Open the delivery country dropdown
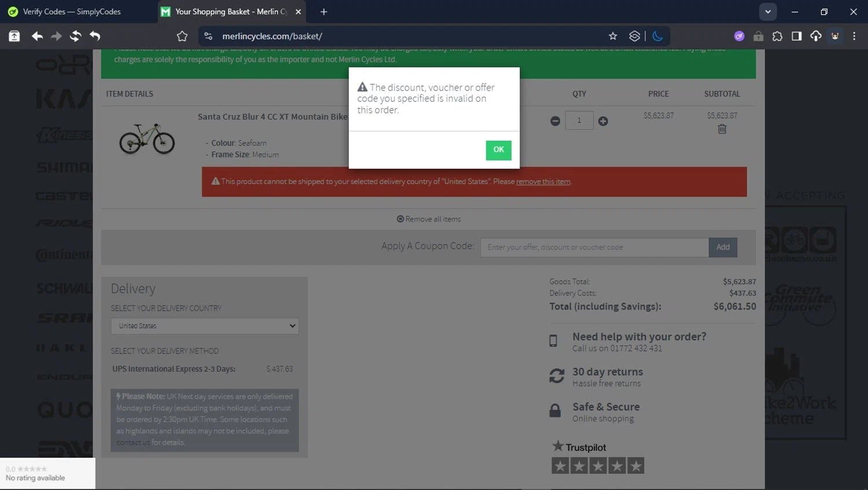Screen dimensions: 868x490 205,326
